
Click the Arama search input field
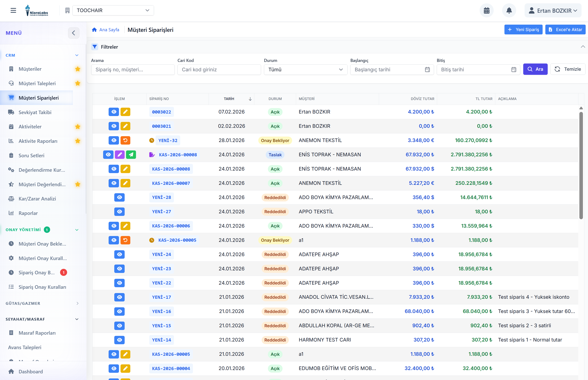(x=133, y=70)
